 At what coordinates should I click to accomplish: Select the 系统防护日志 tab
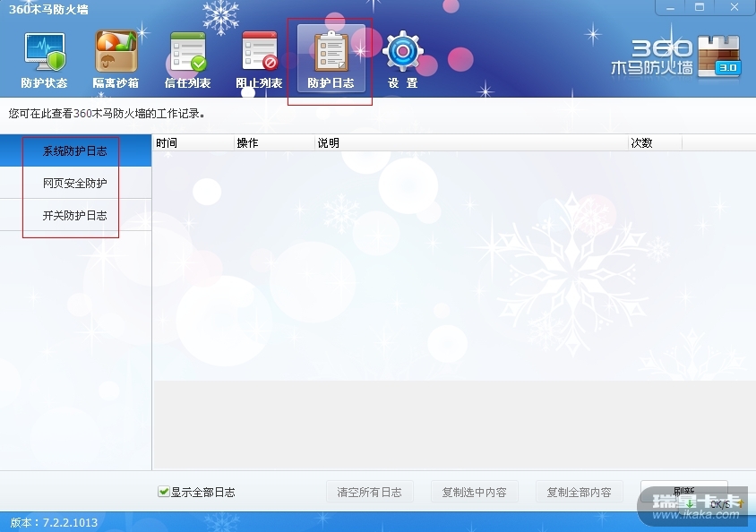pyautogui.click(x=76, y=150)
